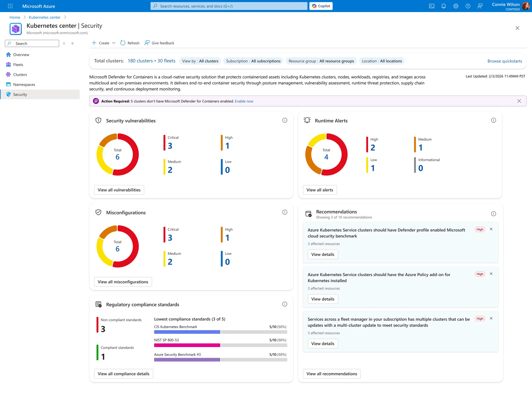The image size is (532, 393).
Task: Click the Create plus button
Action: click(101, 43)
